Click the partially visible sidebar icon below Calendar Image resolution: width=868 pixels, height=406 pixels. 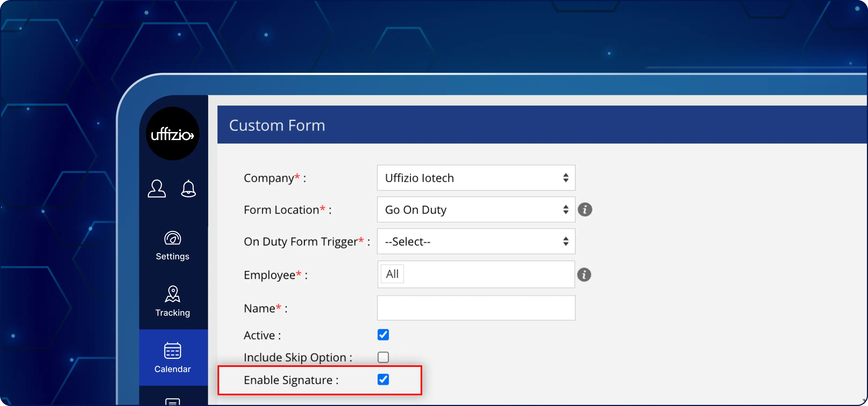tap(173, 402)
